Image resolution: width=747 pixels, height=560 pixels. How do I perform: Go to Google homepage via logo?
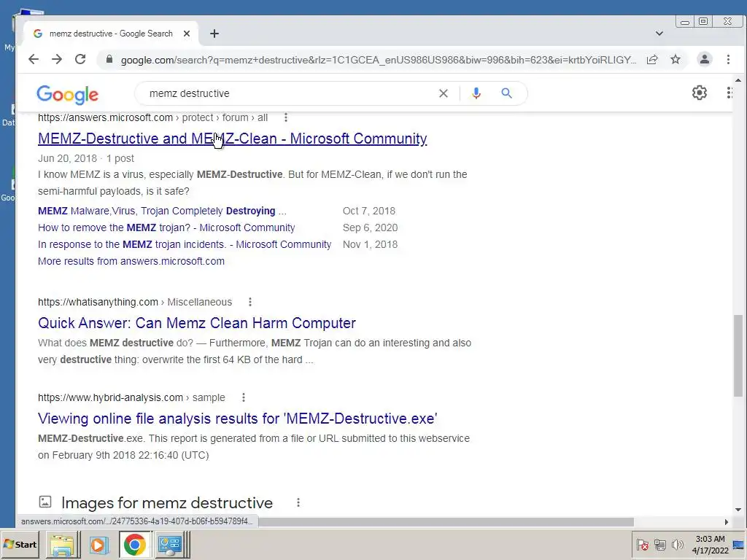coord(68,94)
